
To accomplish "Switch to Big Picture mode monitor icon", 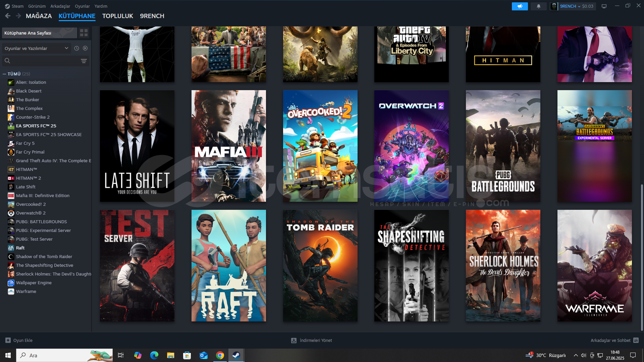I will tap(604, 6).
